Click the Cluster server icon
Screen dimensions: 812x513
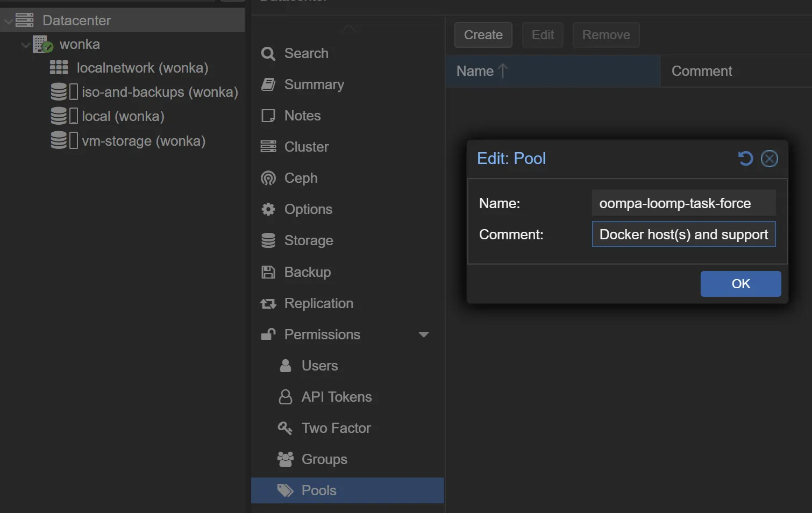point(268,147)
